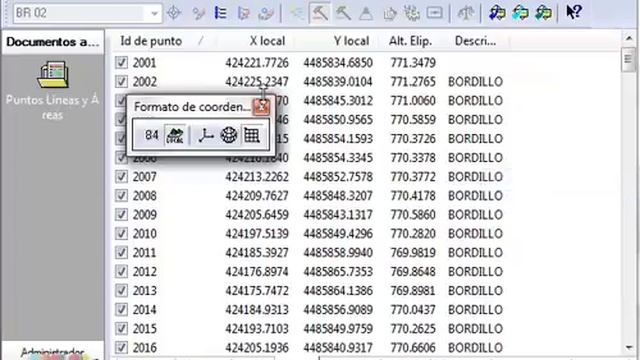The image size is (640, 360).
Task: Open Documentos a... panel header
Action: coord(53,42)
